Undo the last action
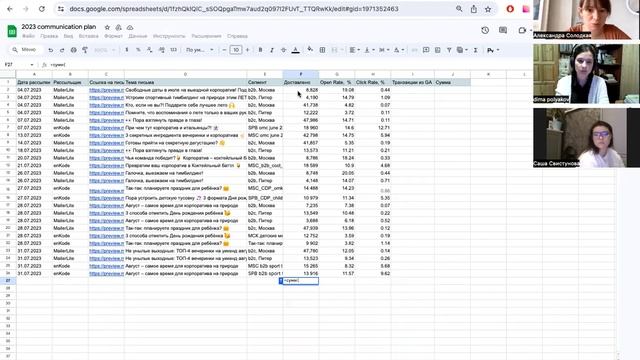The width and height of the screenshot is (640, 360). coord(51,50)
